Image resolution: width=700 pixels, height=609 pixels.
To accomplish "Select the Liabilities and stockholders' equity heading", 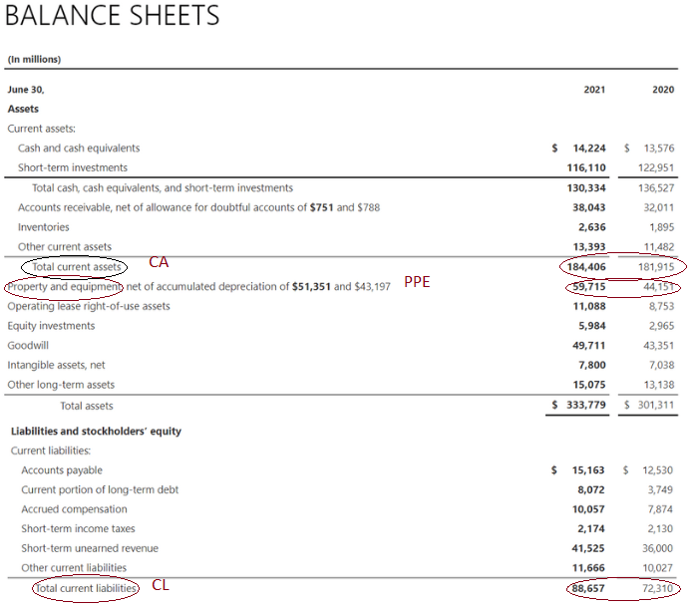I will [x=96, y=432].
